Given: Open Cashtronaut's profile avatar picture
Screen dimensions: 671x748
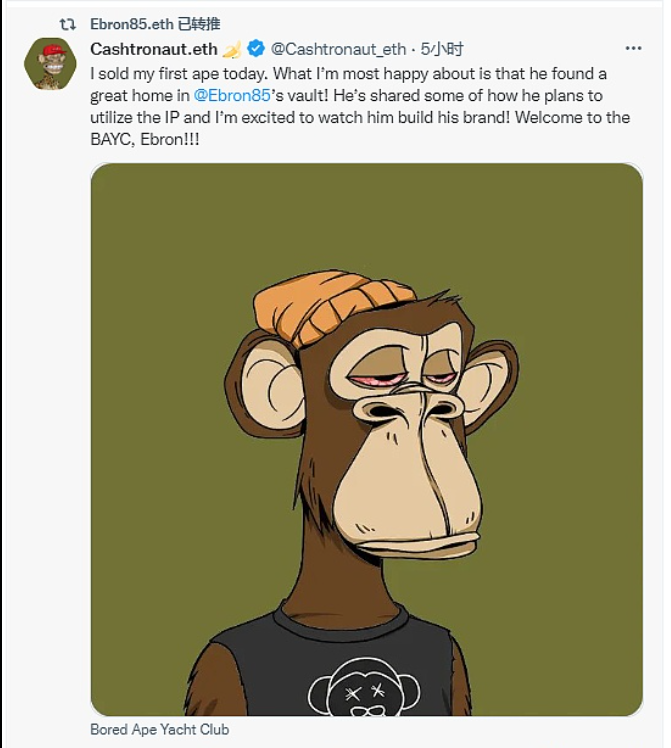Looking at the screenshot, I should tap(49, 65).
